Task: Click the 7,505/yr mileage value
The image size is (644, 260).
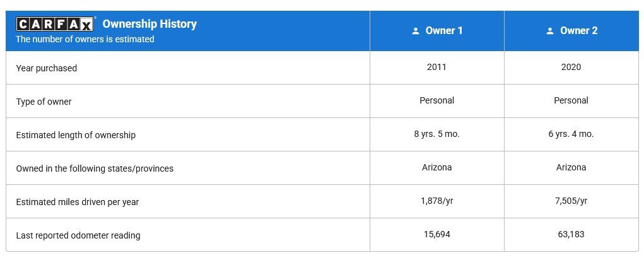Action: click(571, 201)
